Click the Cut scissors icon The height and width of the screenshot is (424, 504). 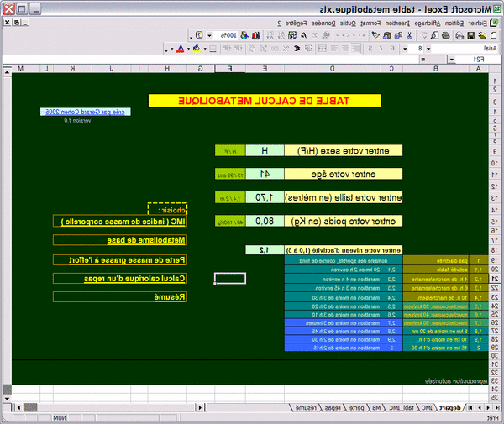click(x=409, y=35)
